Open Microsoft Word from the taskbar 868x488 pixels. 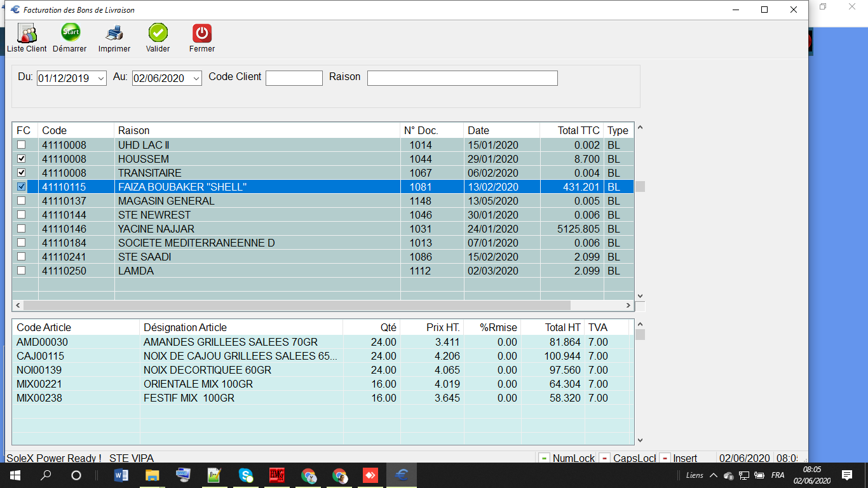pyautogui.click(x=121, y=475)
